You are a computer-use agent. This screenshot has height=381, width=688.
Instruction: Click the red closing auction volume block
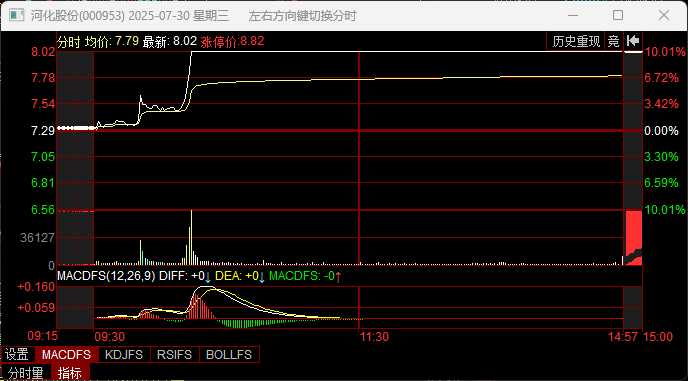pyautogui.click(x=634, y=238)
